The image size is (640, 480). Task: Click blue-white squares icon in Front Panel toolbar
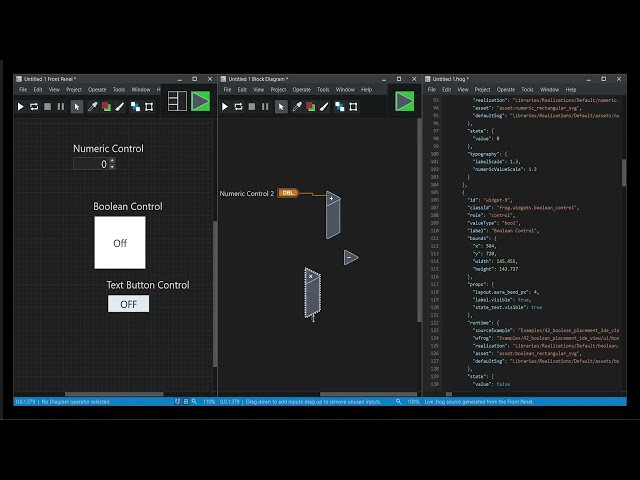coord(136,107)
